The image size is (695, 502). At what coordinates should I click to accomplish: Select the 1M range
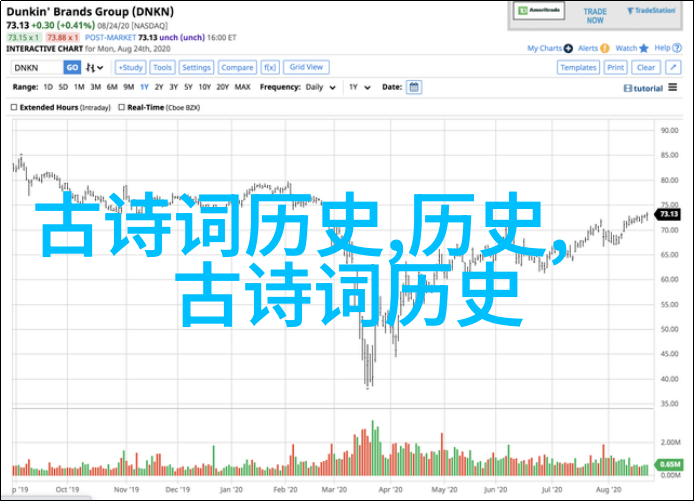coord(79,87)
